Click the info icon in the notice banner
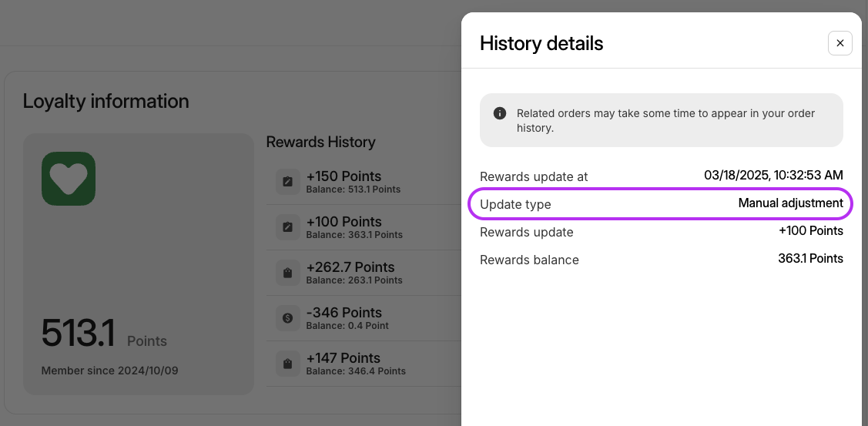868x426 pixels. coord(499,113)
